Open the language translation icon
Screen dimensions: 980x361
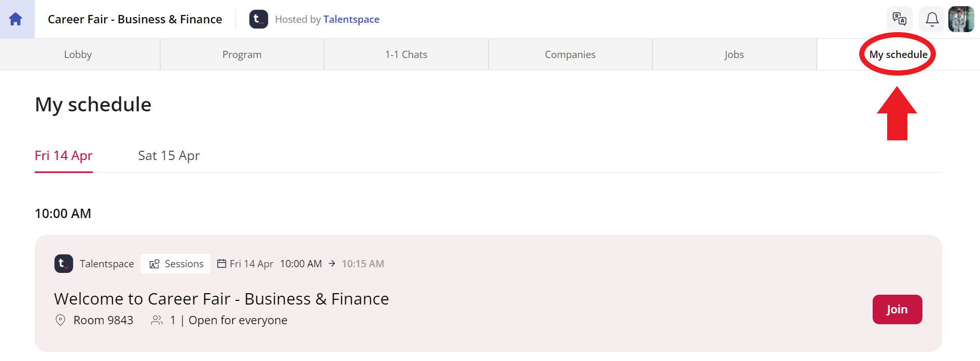[899, 19]
